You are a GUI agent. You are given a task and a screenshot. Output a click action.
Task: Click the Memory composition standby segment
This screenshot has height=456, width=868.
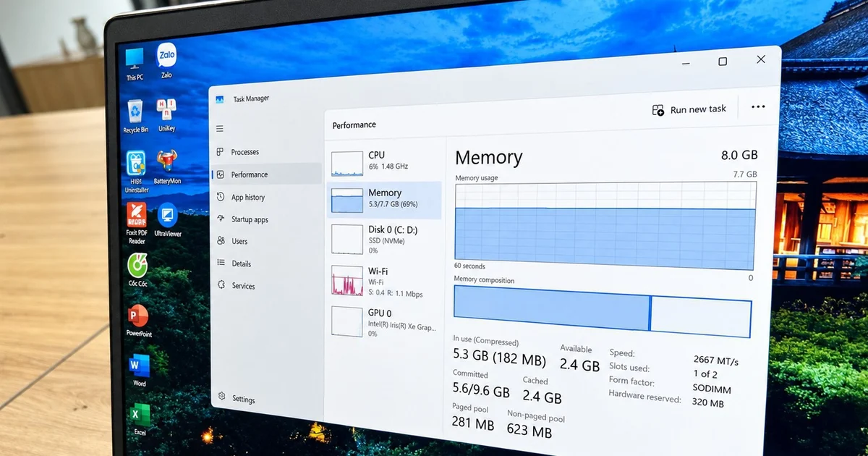pyautogui.click(x=701, y=316)
